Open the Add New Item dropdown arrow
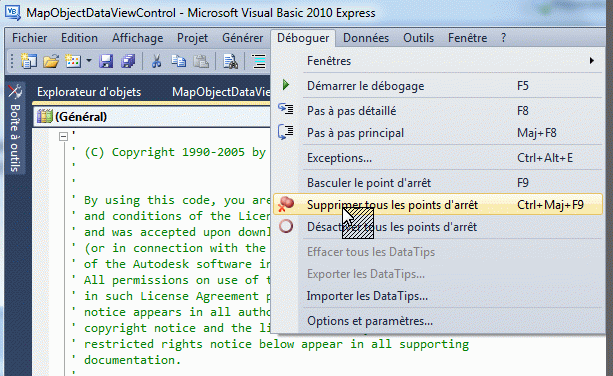Screen dimensions: 613x376 (x=89, y=61)
